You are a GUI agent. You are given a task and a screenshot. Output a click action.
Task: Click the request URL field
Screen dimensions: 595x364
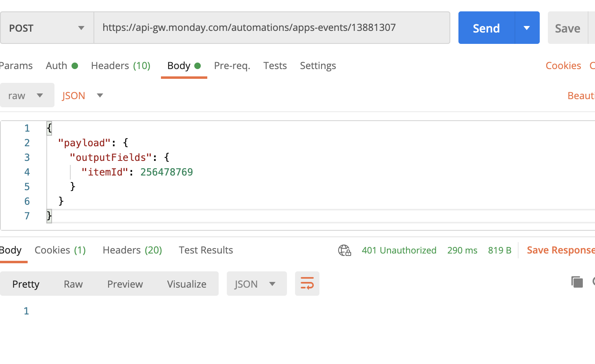[x=272, y=28]
